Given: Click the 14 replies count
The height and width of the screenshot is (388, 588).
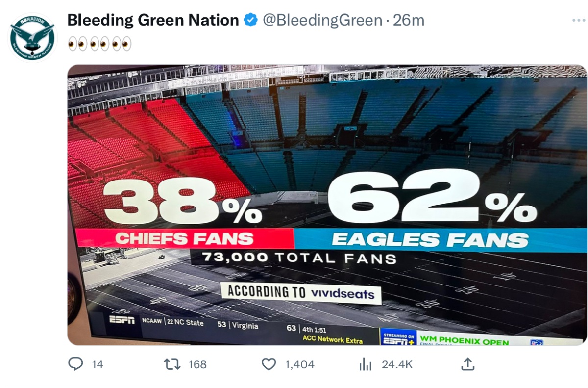Looking at the screenshot, I should click(98, 364).
